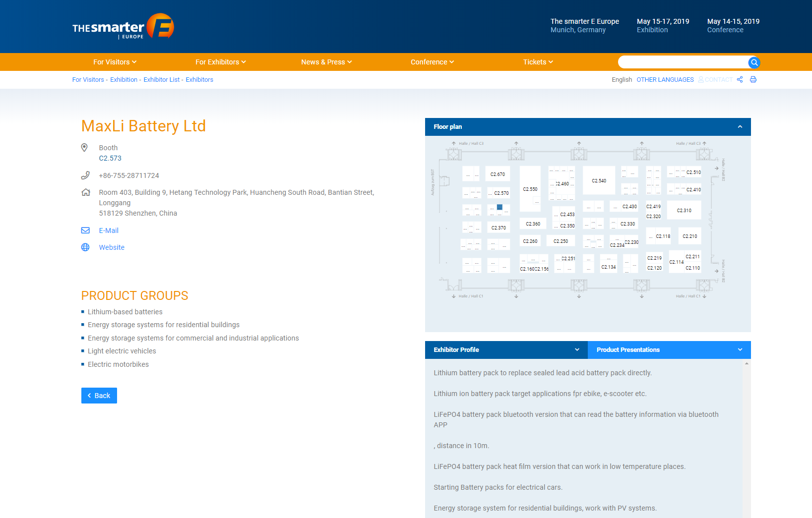The width and height of the screenshot is (812, 518).
Task: Click the address house icon
Action: (x=86, y=192)
